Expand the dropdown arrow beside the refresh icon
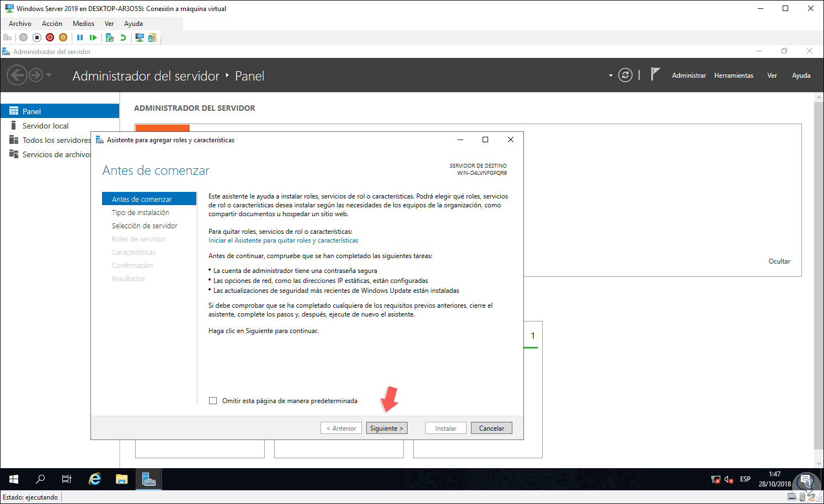 (611, 76)
